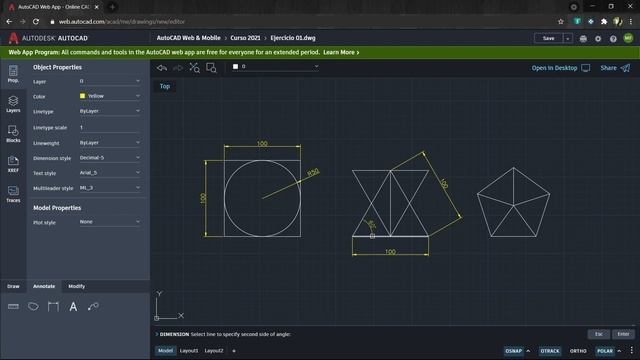Toggle ORTHO mode
The width and height of the screenshot is (640, 360).
(x=578, y=351)
